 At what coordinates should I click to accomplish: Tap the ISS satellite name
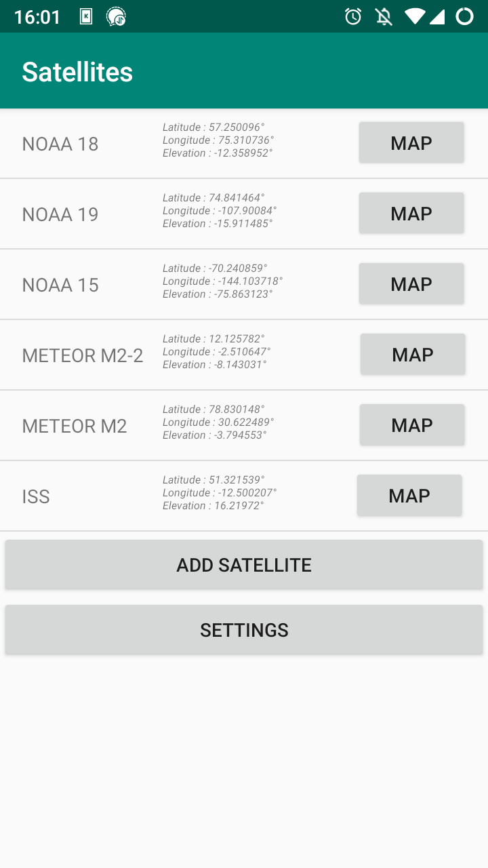click(x=36, y=496)
